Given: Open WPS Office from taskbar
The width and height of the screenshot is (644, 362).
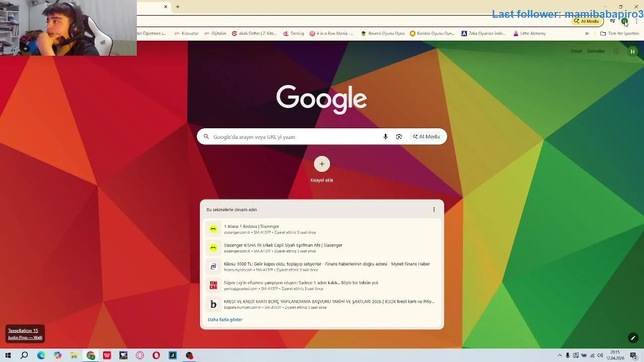Looking at the screenshot, I should pyautogui.click(x=107, y=355).
